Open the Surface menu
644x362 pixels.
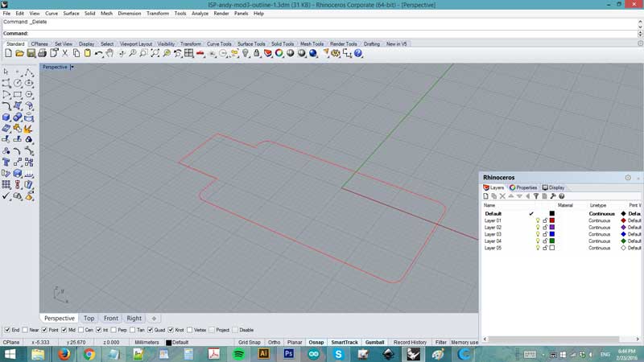[x=71, y=14]
